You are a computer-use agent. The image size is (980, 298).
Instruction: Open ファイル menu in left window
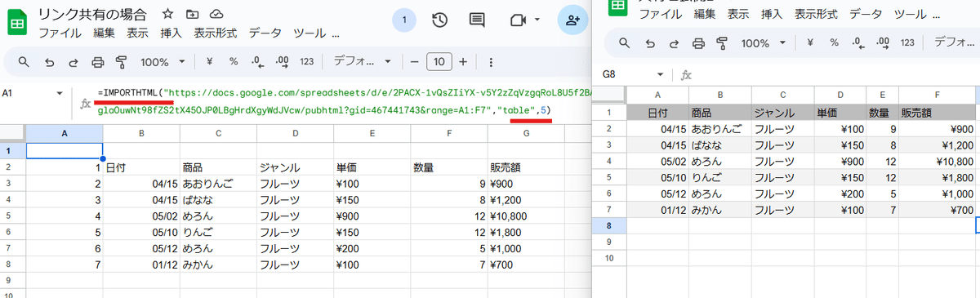coord(60,33)
